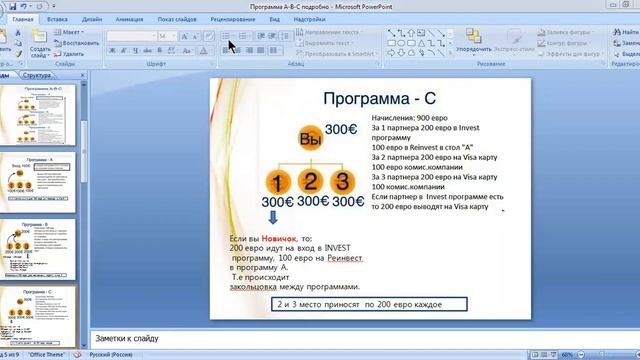640x360 pixels.
Task: Open the Анимация (Animation) ribbon tab
Action: click(129, 19)
